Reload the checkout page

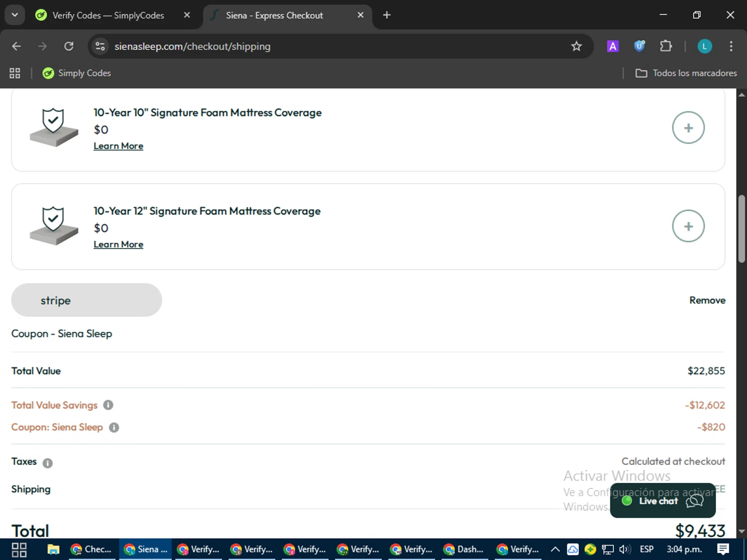[x=69, y=46]
